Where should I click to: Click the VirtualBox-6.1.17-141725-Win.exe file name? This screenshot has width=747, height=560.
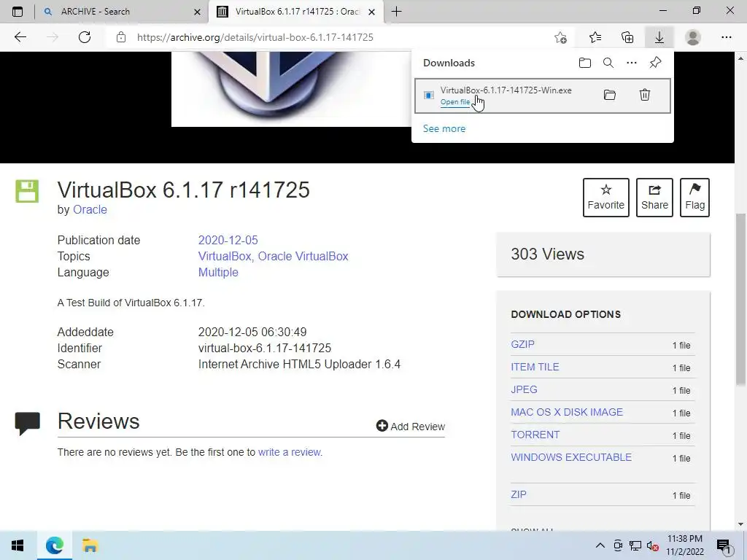click(506, 90)
